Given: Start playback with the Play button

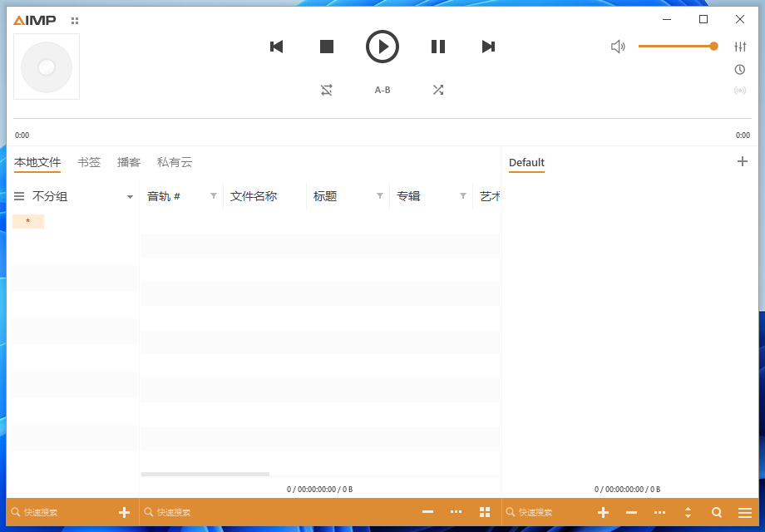Looking at the screenshot, I should 382,47.
